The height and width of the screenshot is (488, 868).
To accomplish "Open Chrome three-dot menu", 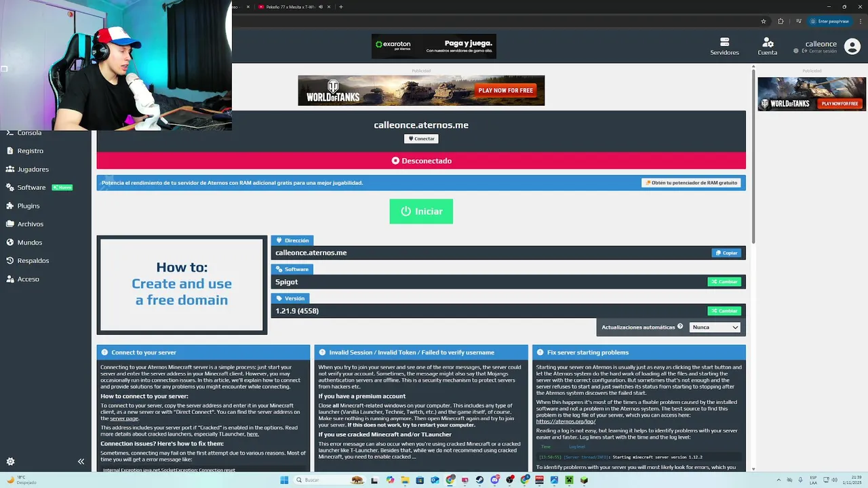I will [861, 21].
